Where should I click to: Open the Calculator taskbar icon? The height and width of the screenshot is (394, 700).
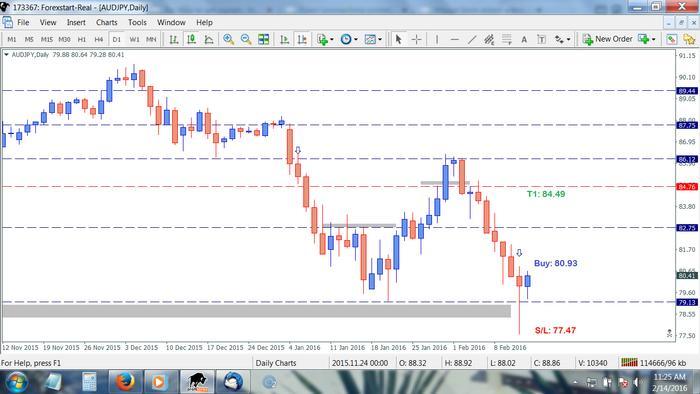point(89,382)
